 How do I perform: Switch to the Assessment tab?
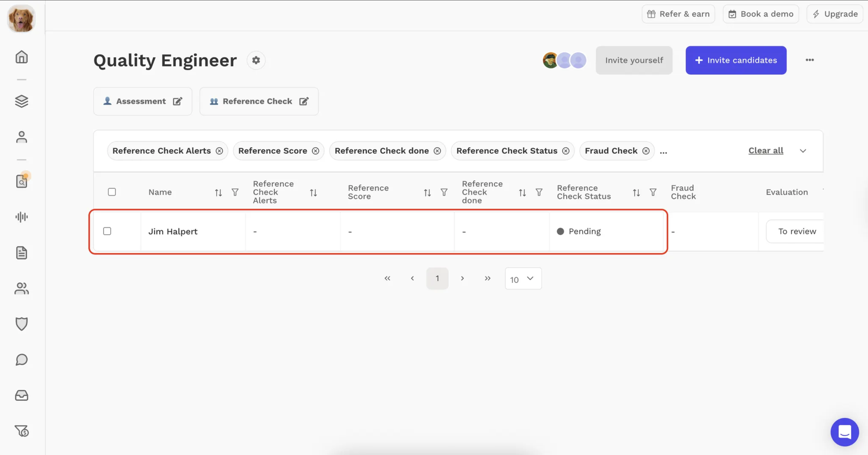pos(141,101)
